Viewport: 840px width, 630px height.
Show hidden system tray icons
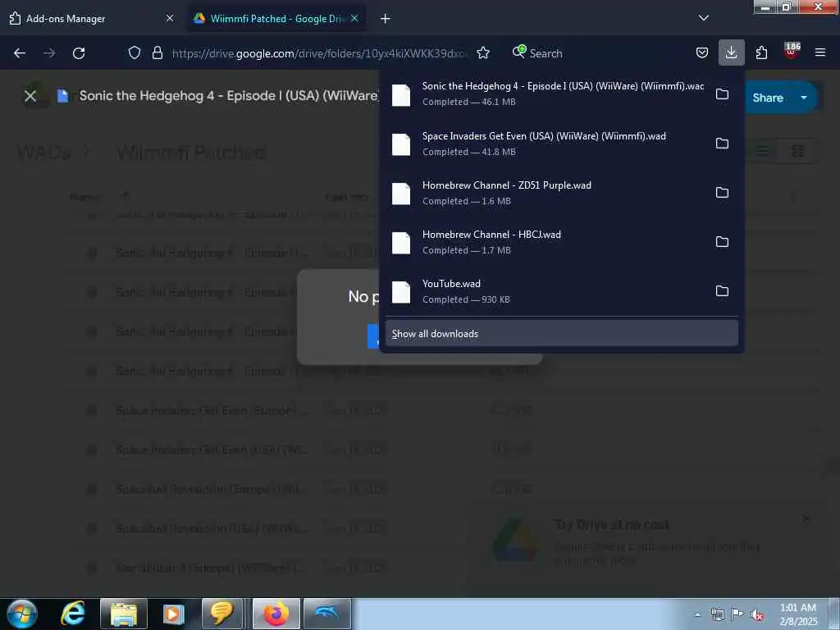(697, 614)
